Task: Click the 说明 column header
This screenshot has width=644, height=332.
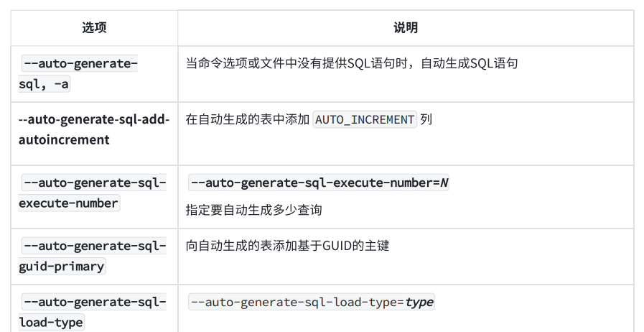Action: tap(405, 28)
